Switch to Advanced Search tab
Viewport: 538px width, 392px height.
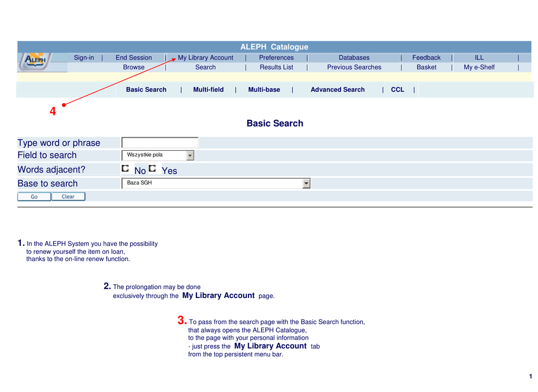tap(337, 90)
